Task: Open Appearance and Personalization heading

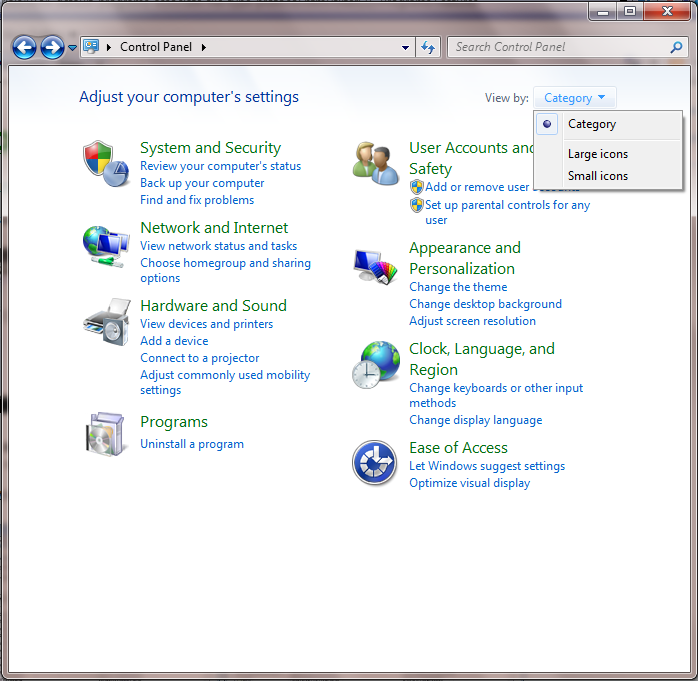Action: pos(465,258)
